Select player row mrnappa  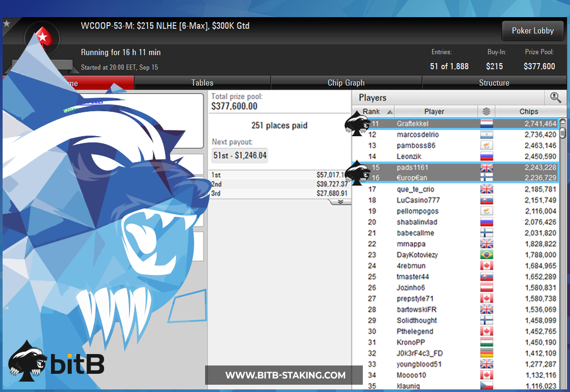[456, 244]
